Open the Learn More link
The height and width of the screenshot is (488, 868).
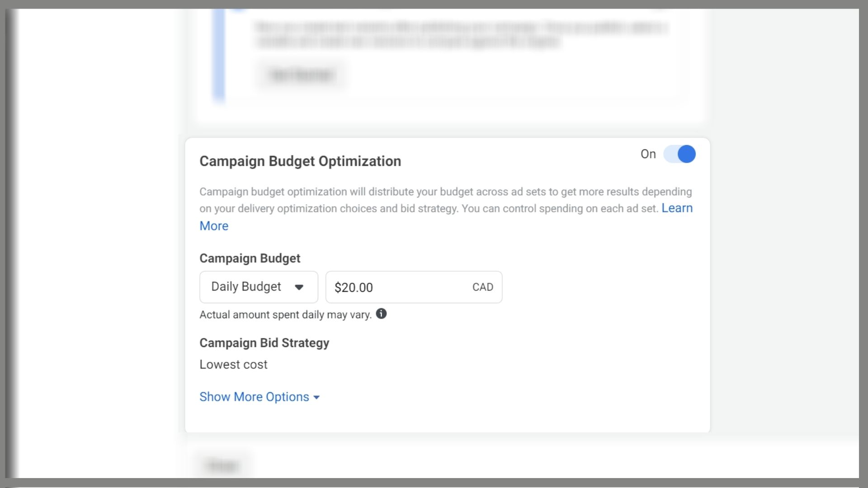click(x=677, y=208)
